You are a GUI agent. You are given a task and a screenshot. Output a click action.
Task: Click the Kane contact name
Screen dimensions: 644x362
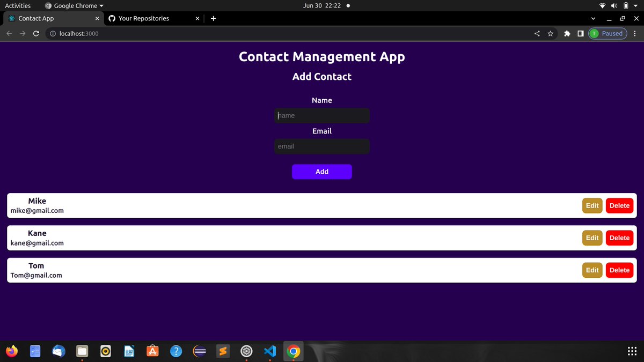click(37, 233)
